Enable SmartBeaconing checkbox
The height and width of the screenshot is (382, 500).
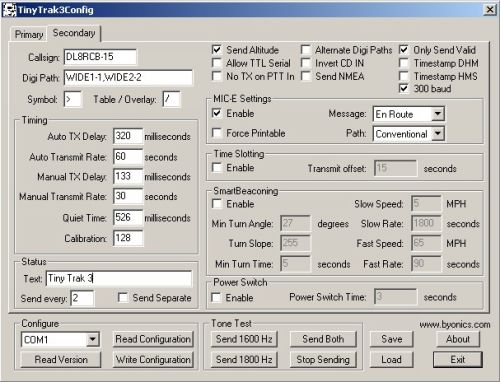coord(217,204)
